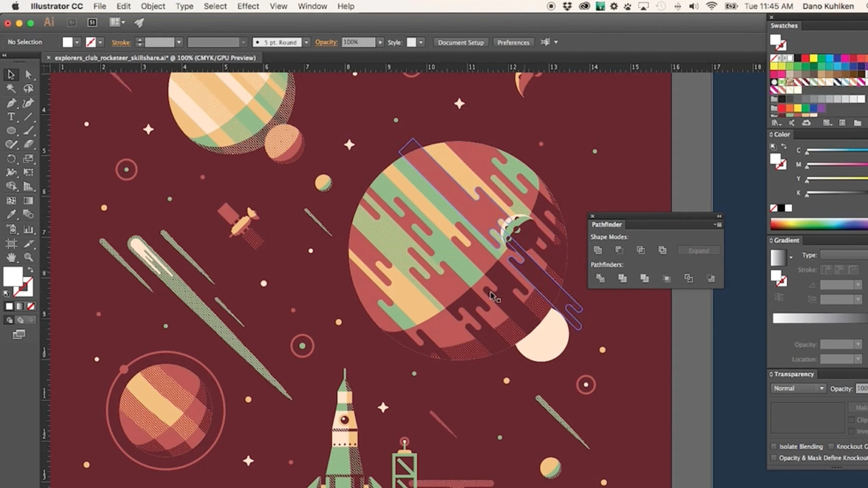Activate the Ellipse tool

pyautogui.click(x=11, y=130)
